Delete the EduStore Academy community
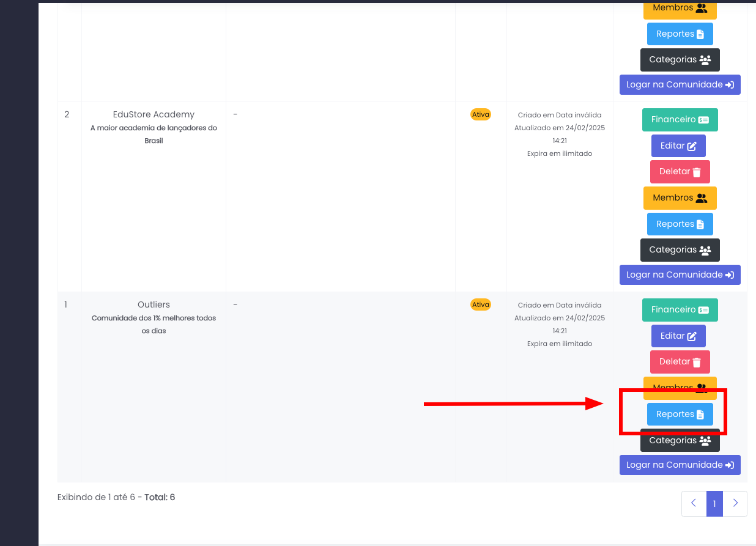Viewport: 756px width, 546px height. [680, 172]
